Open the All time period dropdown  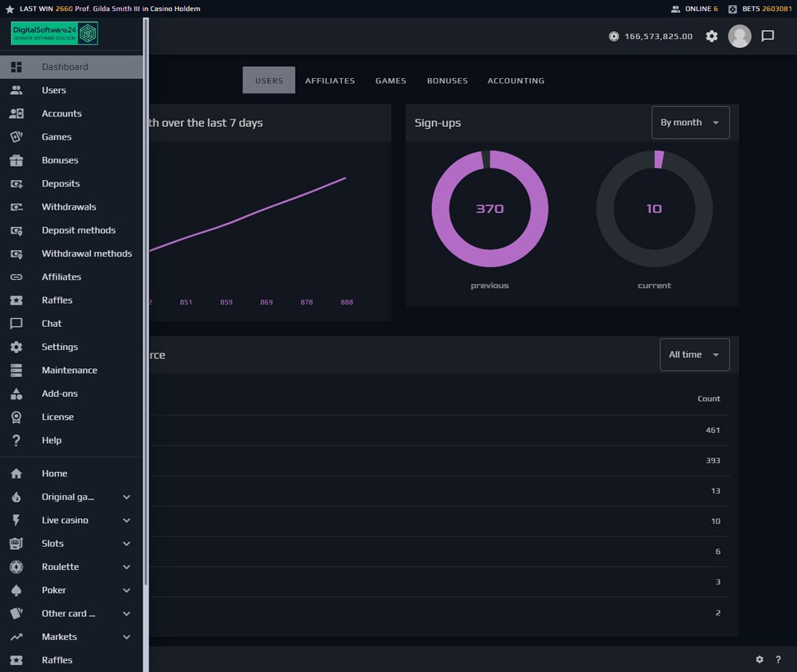tap(693, 355)
